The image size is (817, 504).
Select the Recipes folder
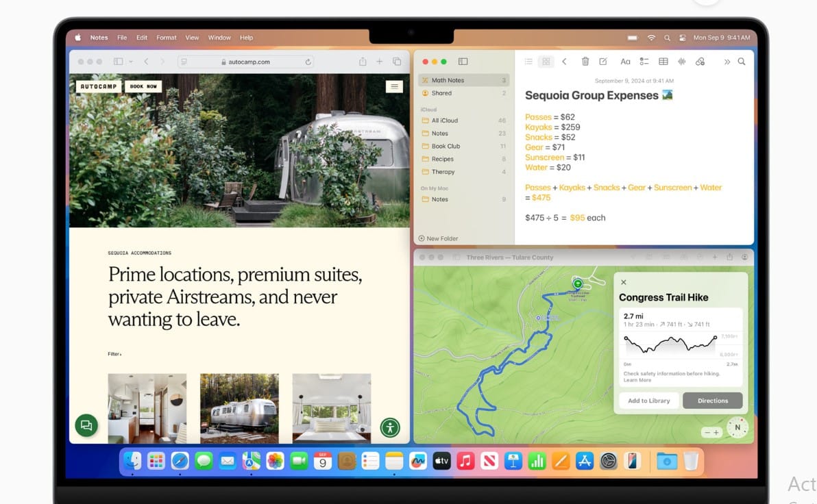[463, 159]
